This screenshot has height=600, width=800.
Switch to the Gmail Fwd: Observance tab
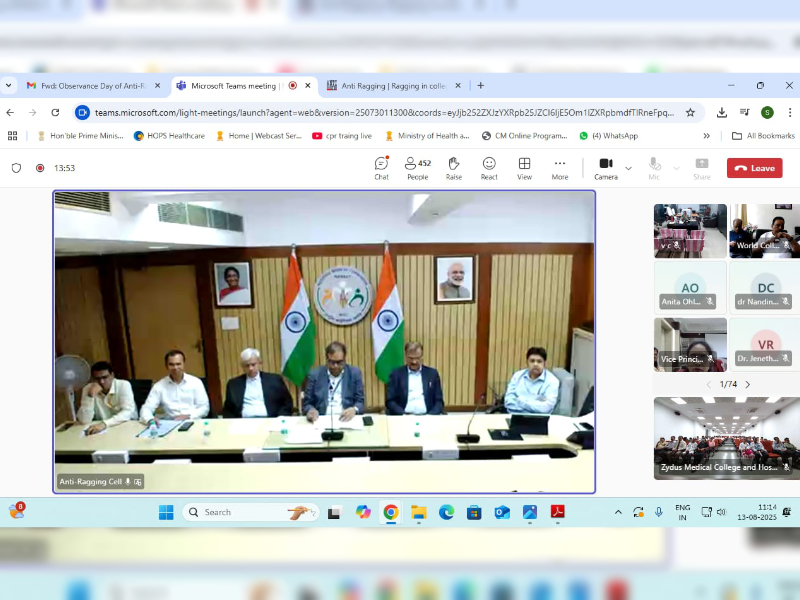click(90, 86)
